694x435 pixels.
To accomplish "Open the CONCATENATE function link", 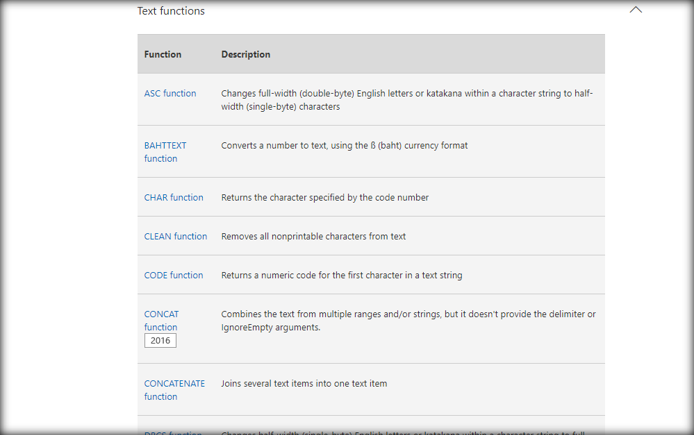I will pos(174,390).
